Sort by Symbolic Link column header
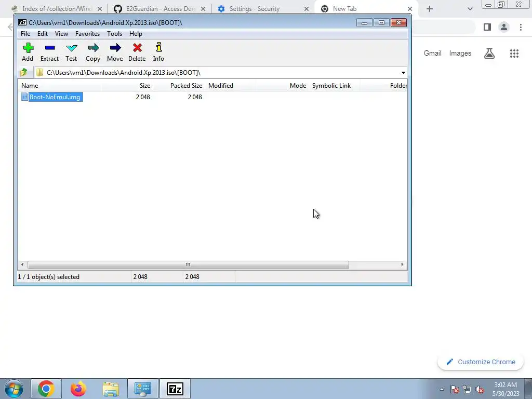The height and width of the screenshot is (399, 532). click(x=335, y=86)
